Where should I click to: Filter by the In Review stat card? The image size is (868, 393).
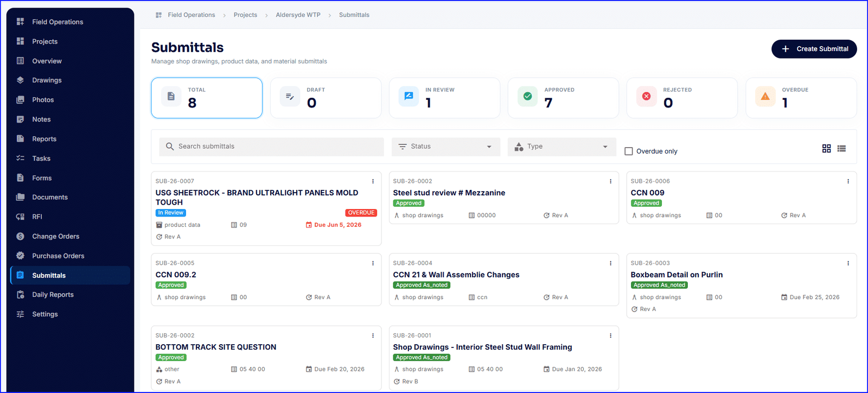(444, 98)
